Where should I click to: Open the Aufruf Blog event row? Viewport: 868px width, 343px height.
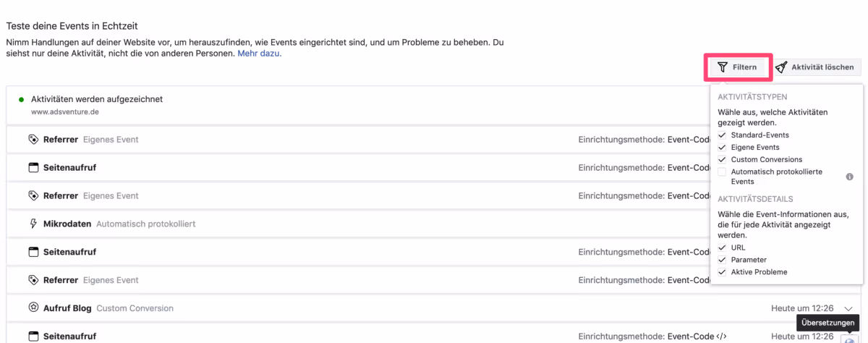click(x=434, y=308)
